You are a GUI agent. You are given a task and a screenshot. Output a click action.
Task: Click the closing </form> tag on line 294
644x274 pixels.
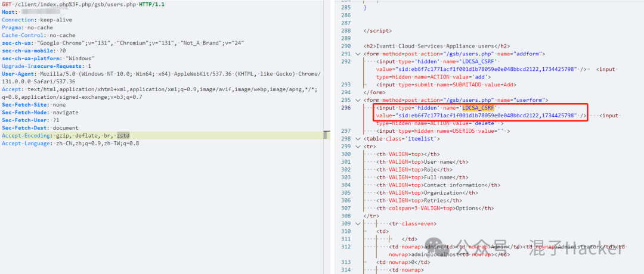tap(374, 92)
